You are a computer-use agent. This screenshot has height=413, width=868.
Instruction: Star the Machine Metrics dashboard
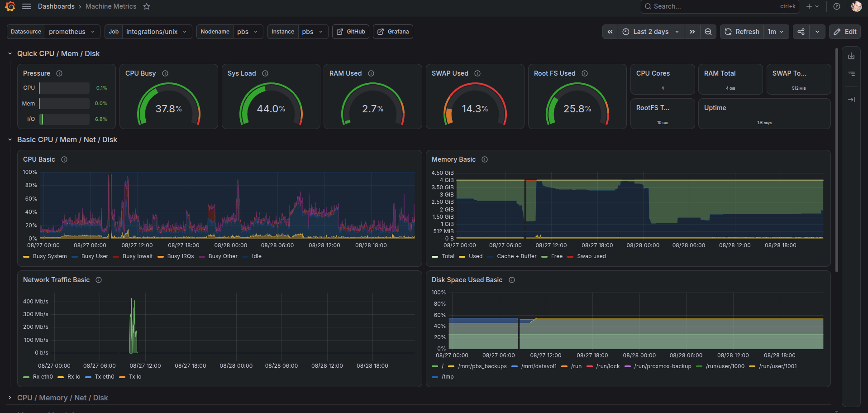tap(147, 6)
